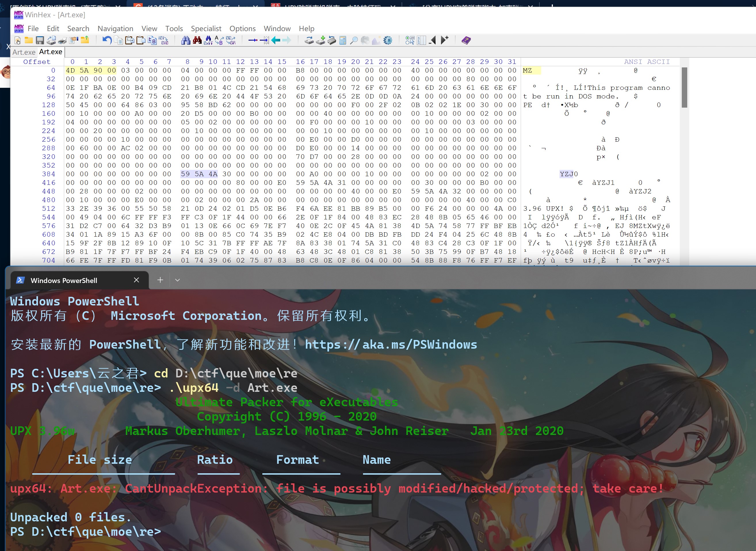Click the Go To Sector arrow icon
The width and height of the screenshot is (756, 551).
click(x=264, y=41)
